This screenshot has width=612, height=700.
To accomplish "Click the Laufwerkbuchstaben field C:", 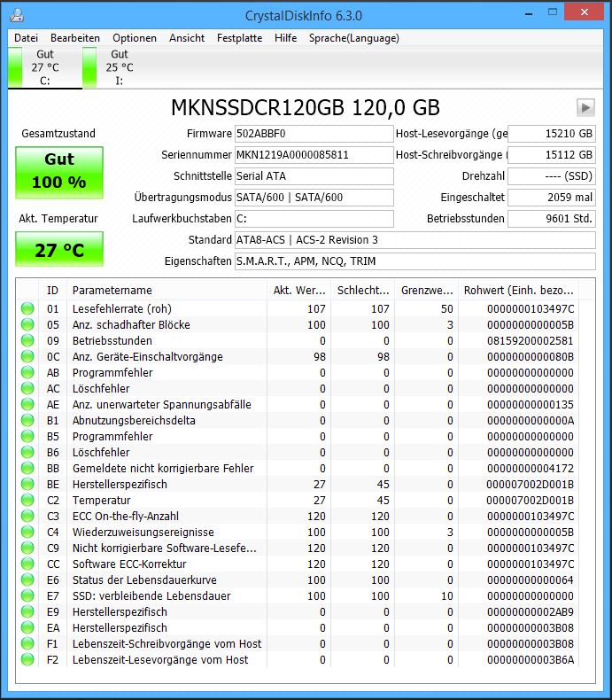I will coord(314,219).
